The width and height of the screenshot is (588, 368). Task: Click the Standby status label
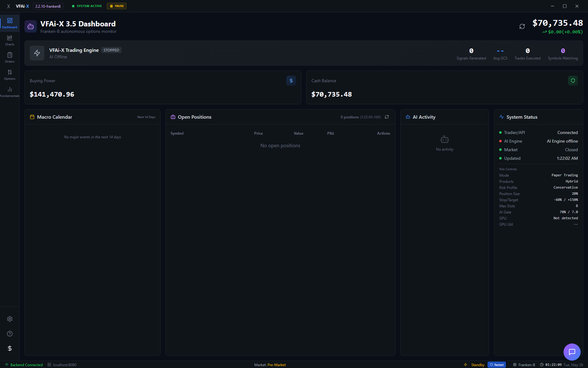478,365
